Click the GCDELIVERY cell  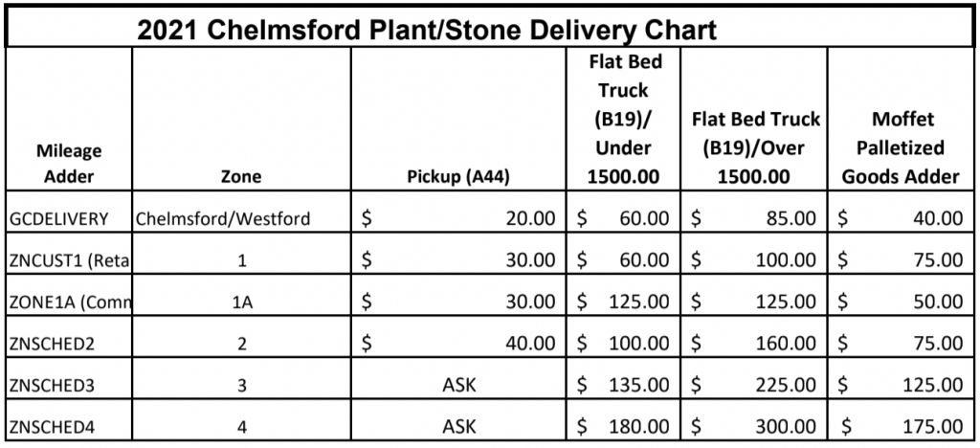69,218
